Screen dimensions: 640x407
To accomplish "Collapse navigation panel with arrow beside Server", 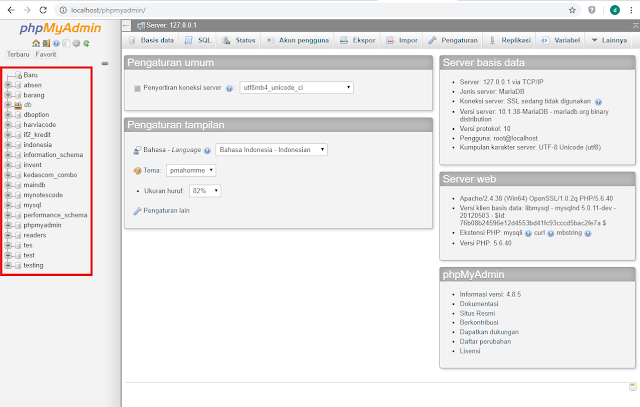I will 126,26.
